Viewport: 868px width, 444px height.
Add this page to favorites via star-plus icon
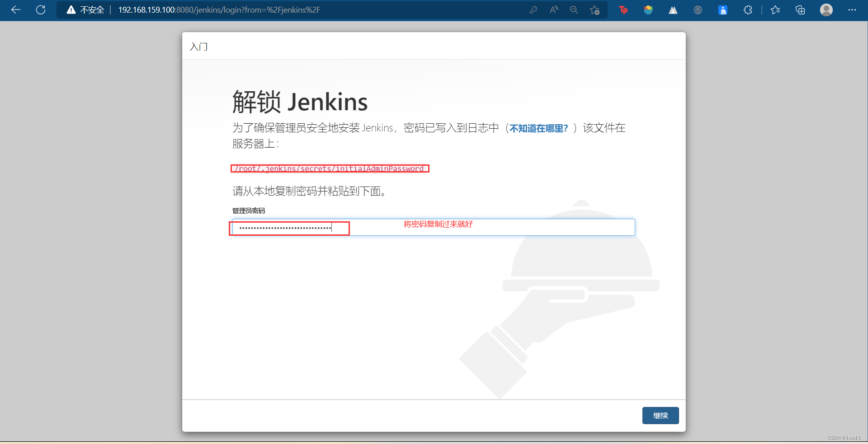[x=595, y=10]
